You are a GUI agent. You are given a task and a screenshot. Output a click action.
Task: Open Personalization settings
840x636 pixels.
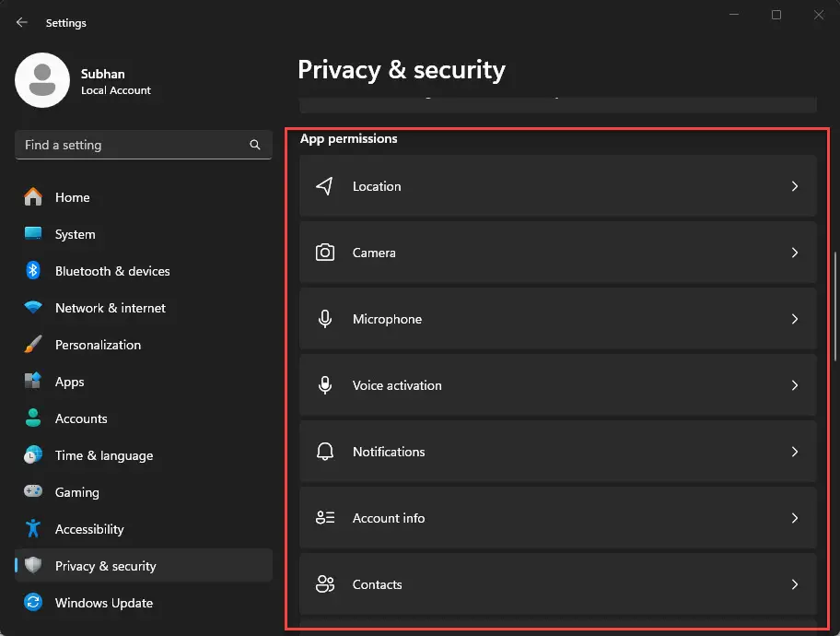pyautogui.click(x=144, y=345)
